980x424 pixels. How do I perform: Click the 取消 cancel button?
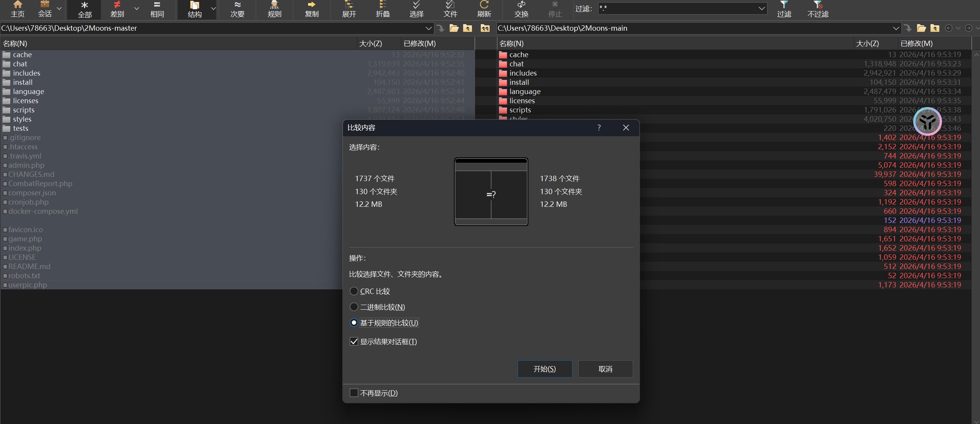coord(605,369)
